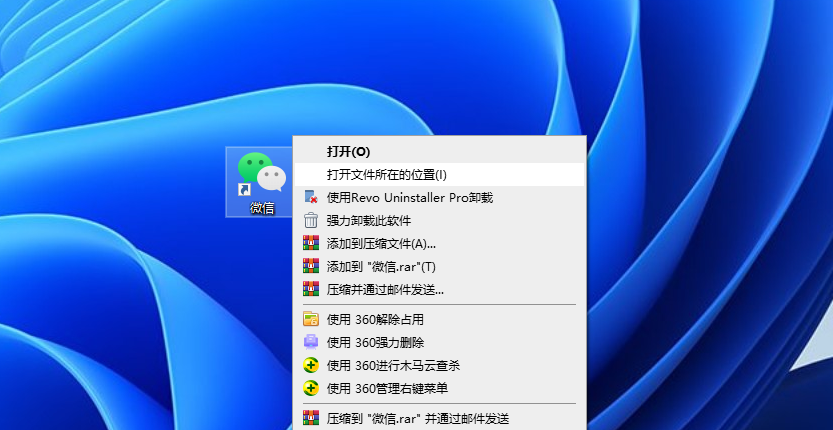Select 添加到压缩文件(A)... option
The height and width of the screenshot is (430, 833).
[439, 244]
